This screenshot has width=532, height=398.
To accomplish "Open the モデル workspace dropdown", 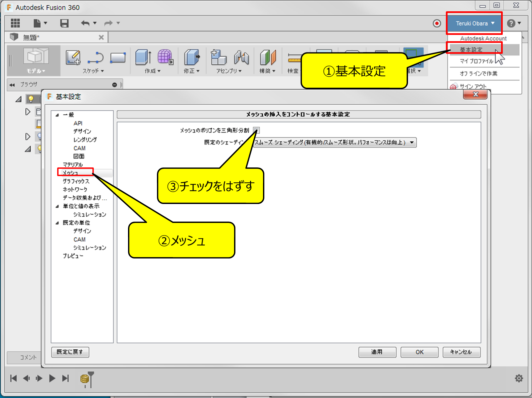I will (36, 71).
